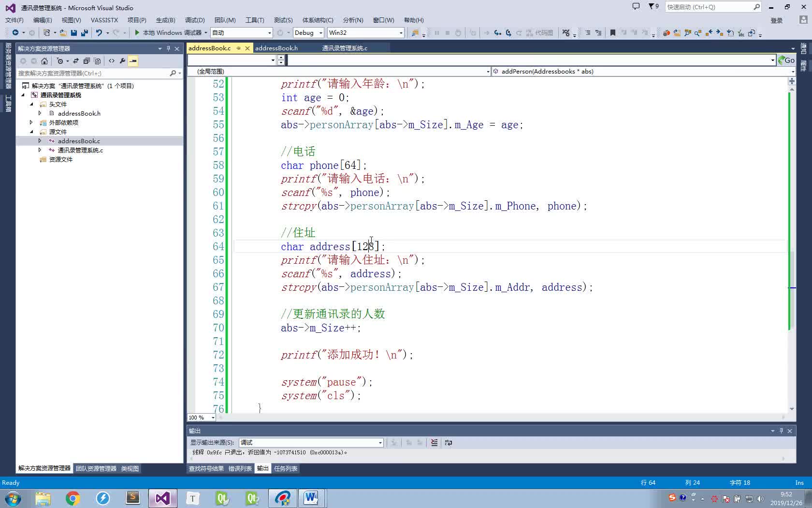Viewport: 812px width, 508px height.
Task: Click the decrease indent icon
Action: [588, 32]
